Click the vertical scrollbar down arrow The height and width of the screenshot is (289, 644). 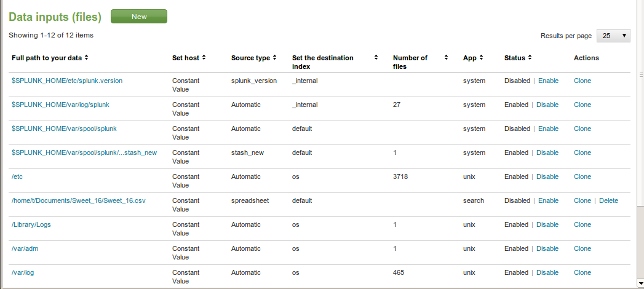coord(640,283)
